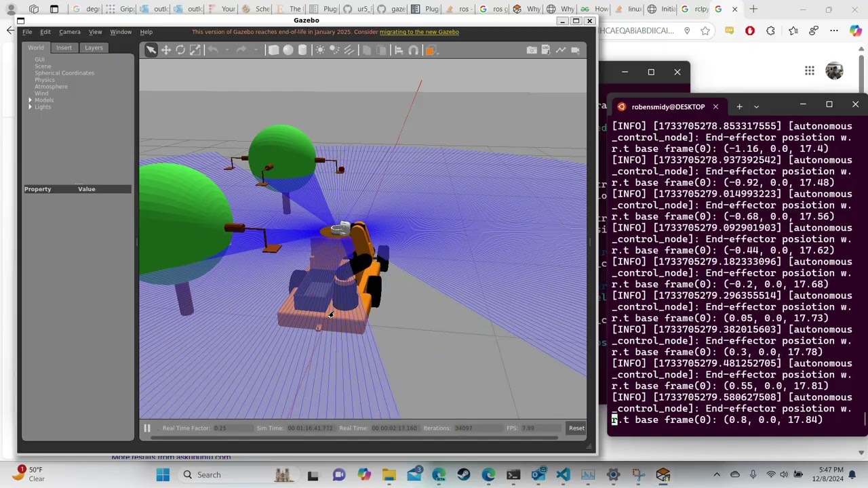Open the File menu
The image size is (868, 488).
pyautogui.click(x=27, y=32)
